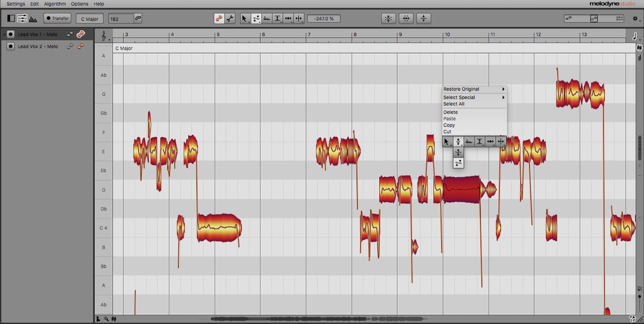This screenshot has width=644, height=324.
Task: Click the tempo link chain button
Action: [138, 18]
